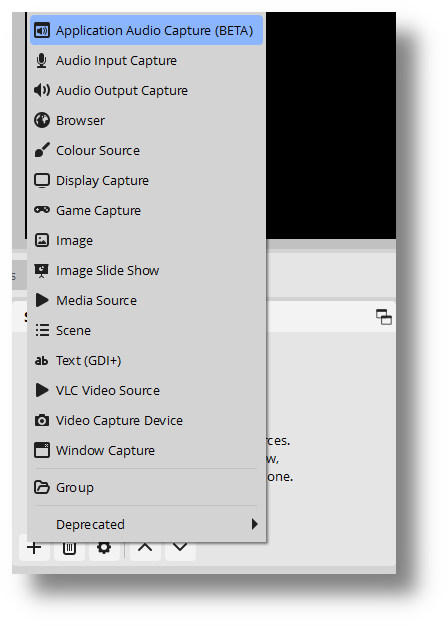448x626 pixels.
Task: Click the globe icon for Browser source
Action: pos(42,121)
